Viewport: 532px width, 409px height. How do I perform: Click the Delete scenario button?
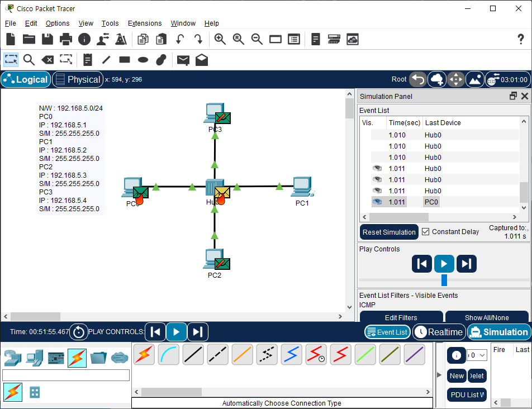(477, 376)
